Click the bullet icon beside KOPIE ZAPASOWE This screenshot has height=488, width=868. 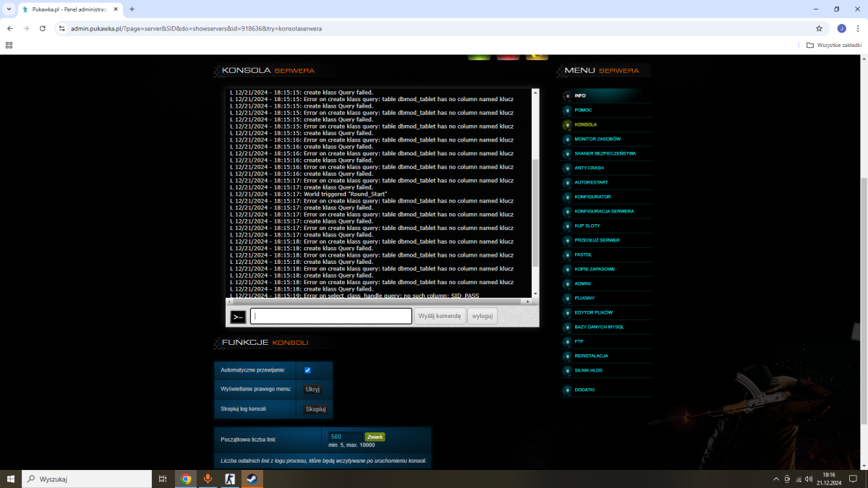tap(567, 269)
